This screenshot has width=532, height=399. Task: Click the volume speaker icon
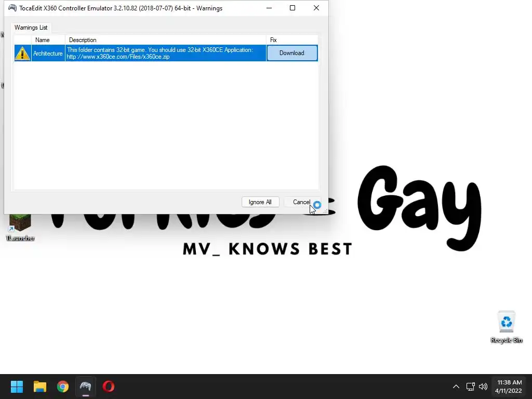pyautogui.click(x=483, y=387)
